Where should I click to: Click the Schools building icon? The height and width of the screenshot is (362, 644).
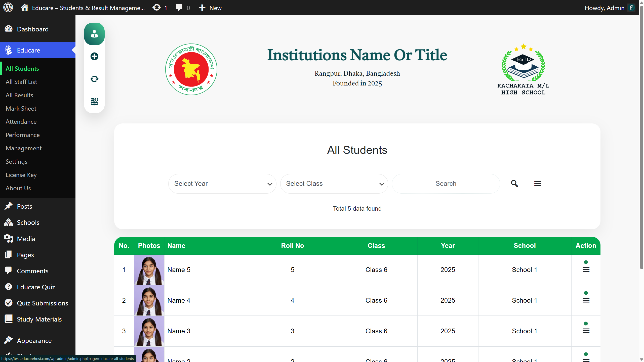point(9,222)
